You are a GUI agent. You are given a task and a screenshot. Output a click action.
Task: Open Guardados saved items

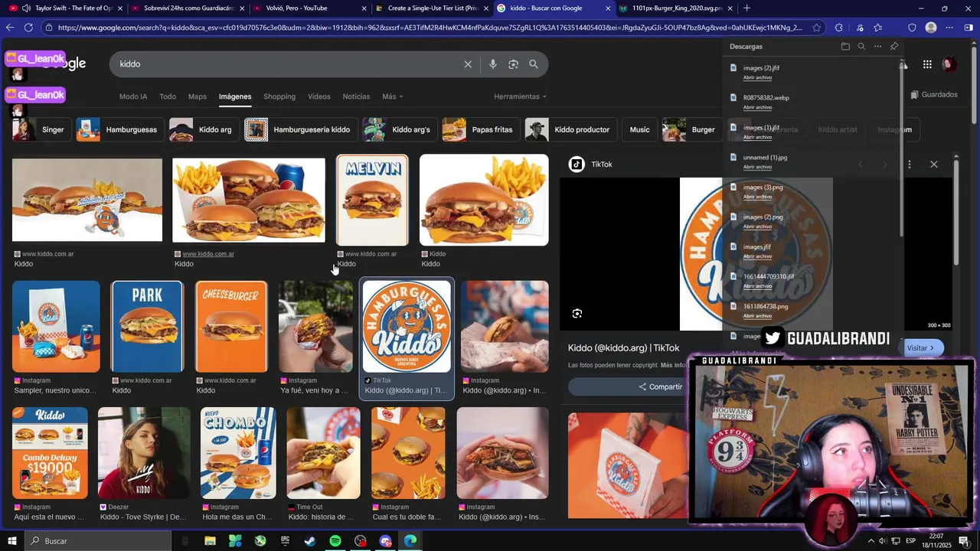934,95
